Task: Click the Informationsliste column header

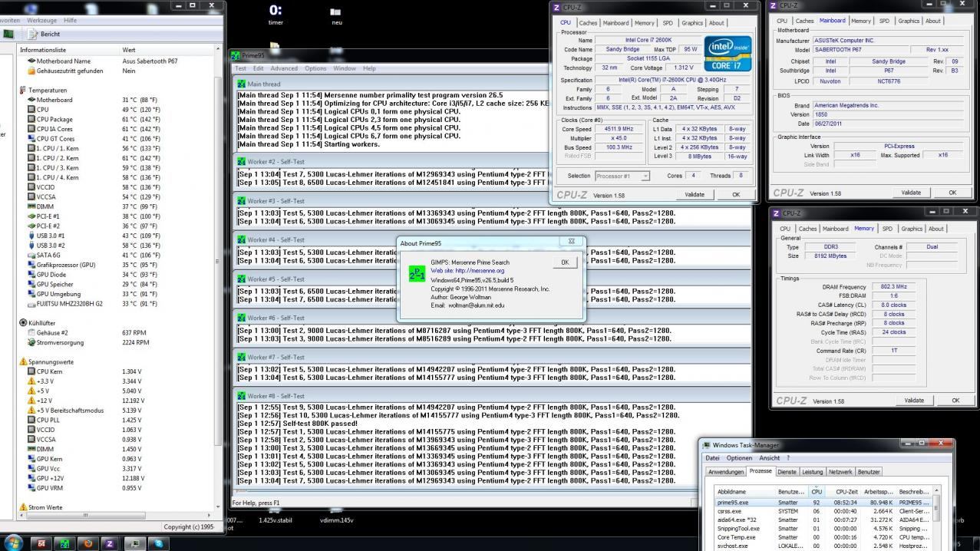Action: point(69,50)
